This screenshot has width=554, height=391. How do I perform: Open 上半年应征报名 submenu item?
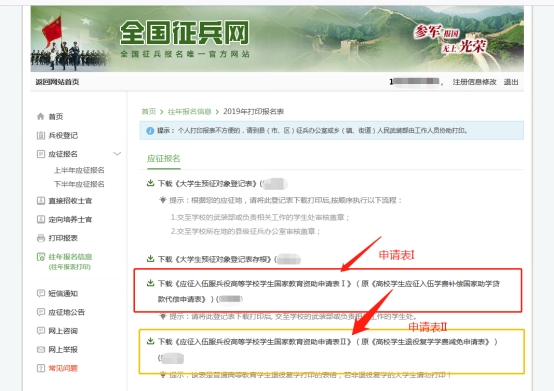(79, 170)
